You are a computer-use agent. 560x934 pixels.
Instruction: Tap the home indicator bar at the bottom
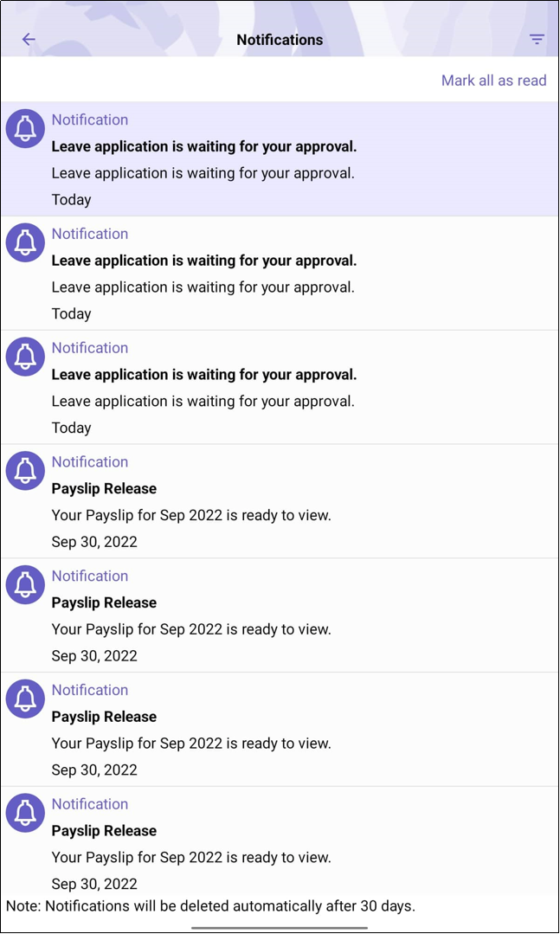(x=280, y=927)
